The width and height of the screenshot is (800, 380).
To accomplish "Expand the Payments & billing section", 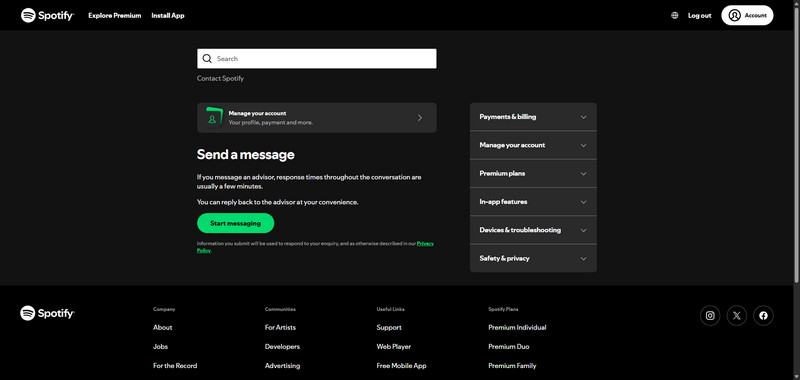I will click(x=533, y=117).
